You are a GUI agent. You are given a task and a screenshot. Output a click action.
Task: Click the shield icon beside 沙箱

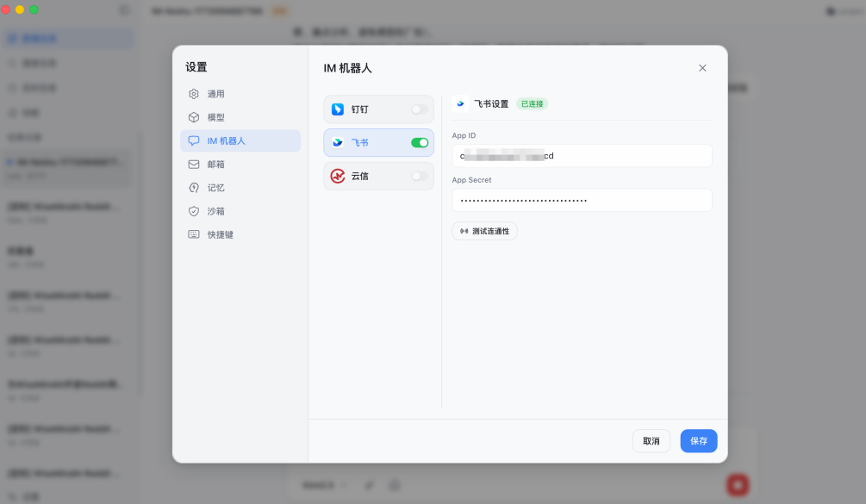[x=194, y=211]
